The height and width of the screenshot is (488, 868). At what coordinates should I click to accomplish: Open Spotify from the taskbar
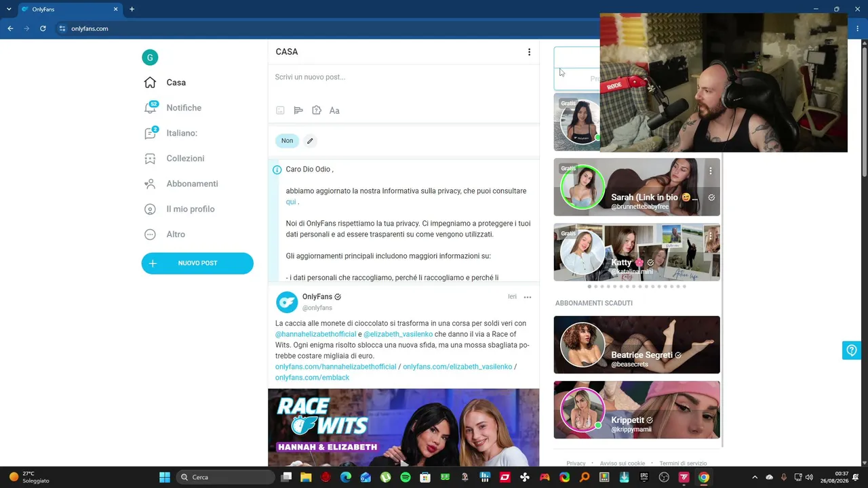(x=406, y=477)
